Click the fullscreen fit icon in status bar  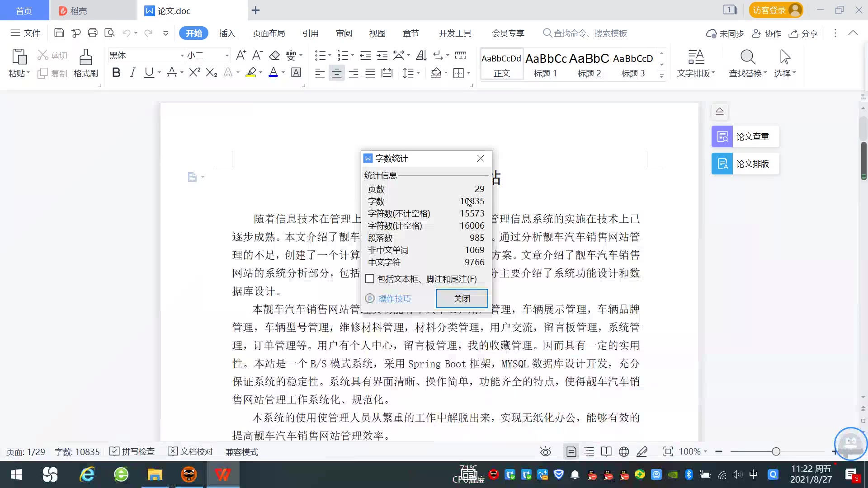tap(668, 451)
